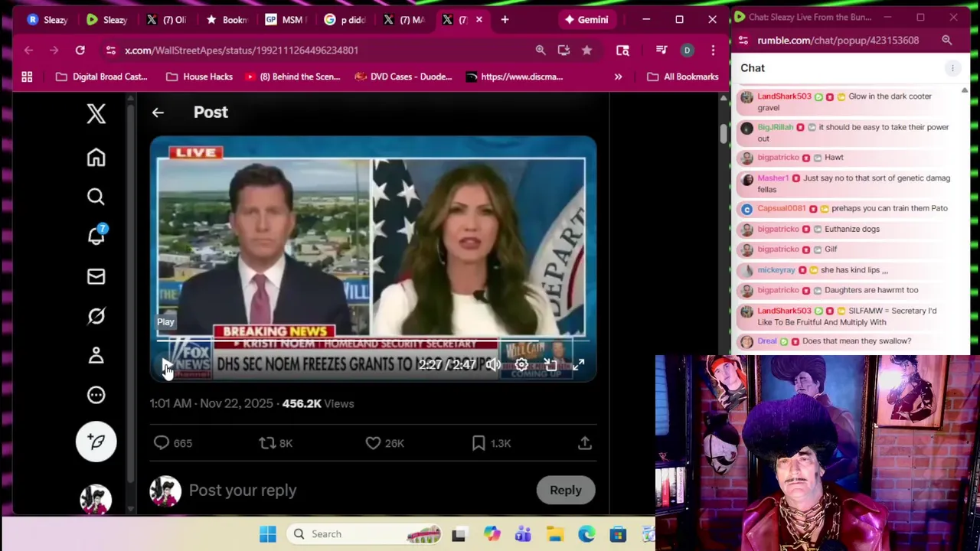This screenshot has width=980, height=551.
Task: Open Windows Start button
Action: pos(267,534)
